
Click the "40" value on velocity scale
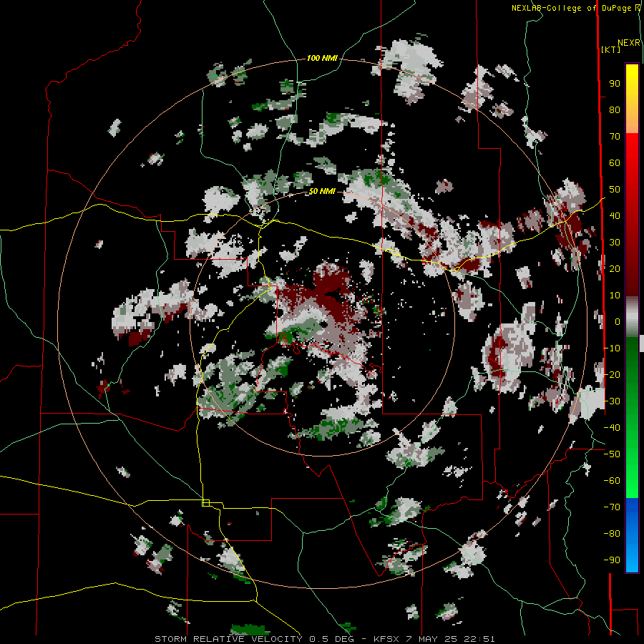[x=615, y=216]
